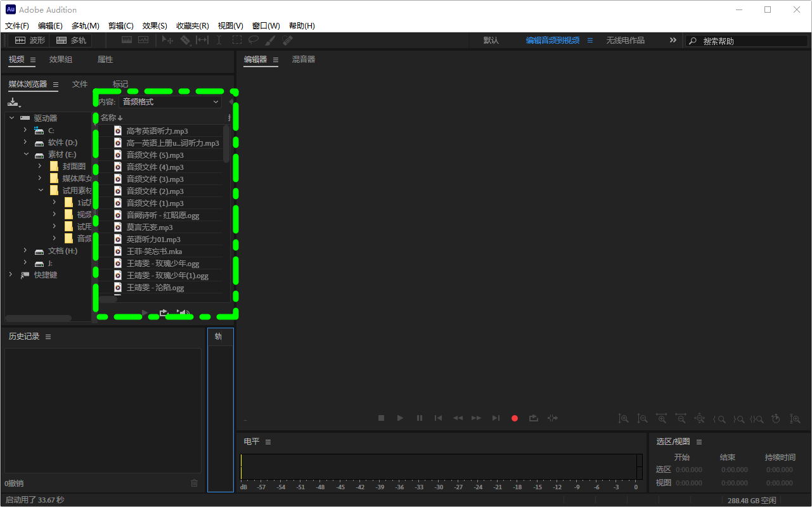The image size is (812, 507).
Task: Click the media browser import shortcut icon
Action: (14, 103)
